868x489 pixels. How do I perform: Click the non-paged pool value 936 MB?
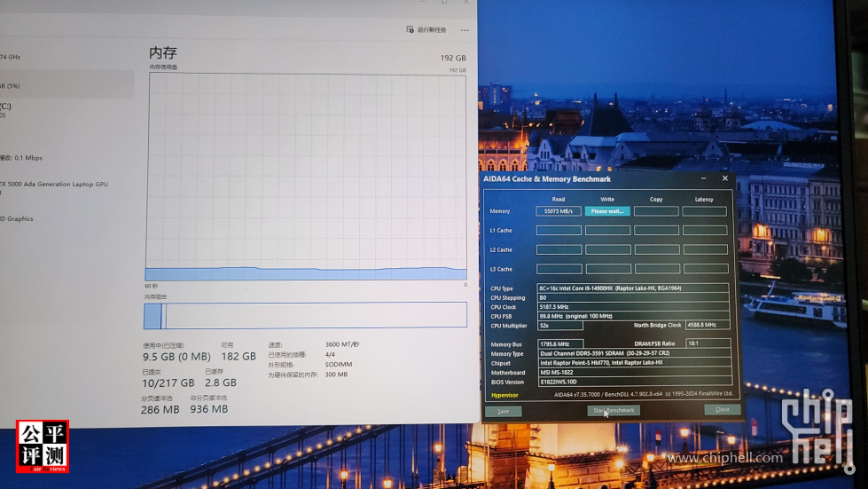[x=208, y=409]
